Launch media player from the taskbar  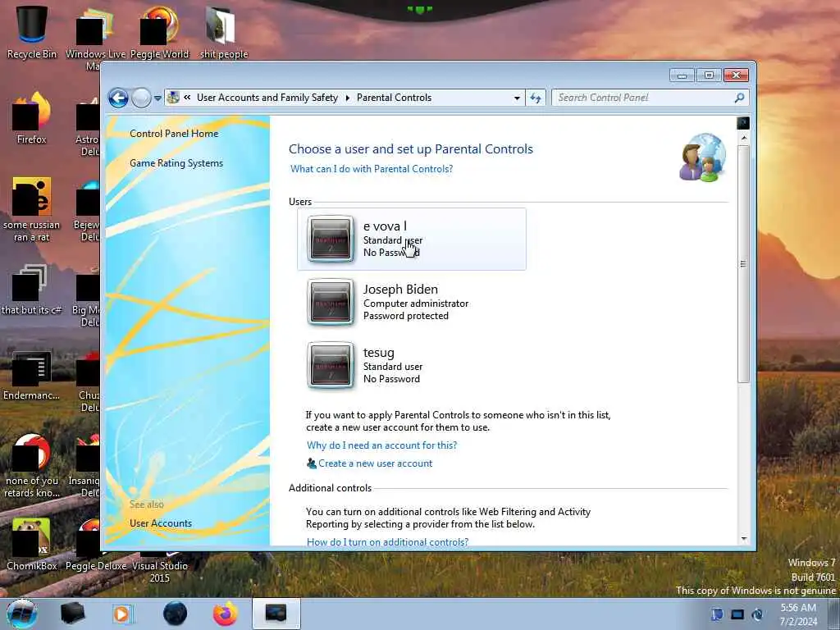coord(123,614)
